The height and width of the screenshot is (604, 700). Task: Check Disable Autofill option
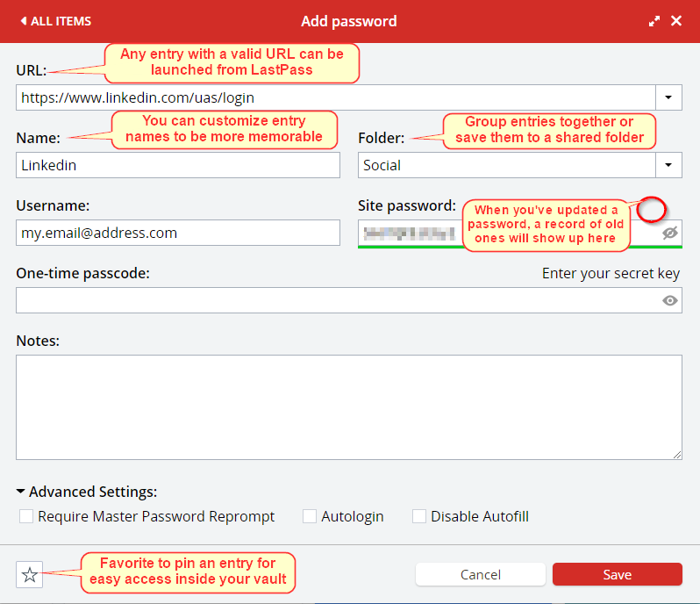click(418, 516)
